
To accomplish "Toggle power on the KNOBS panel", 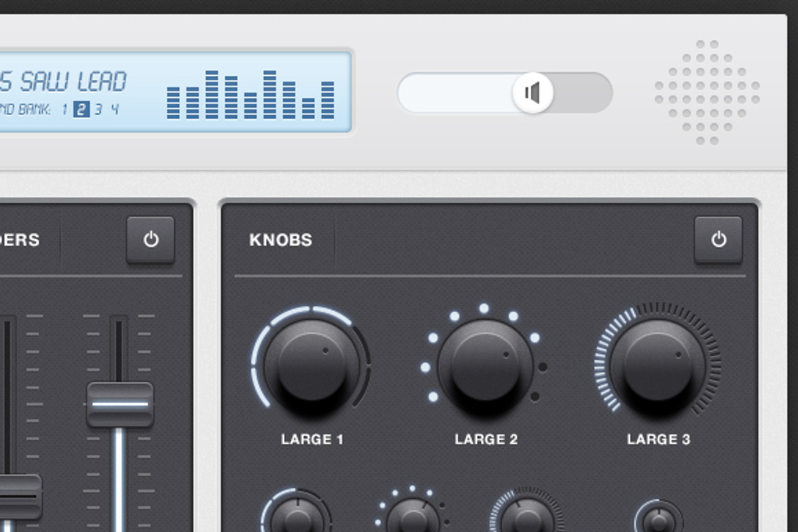I will coord(718,240).
